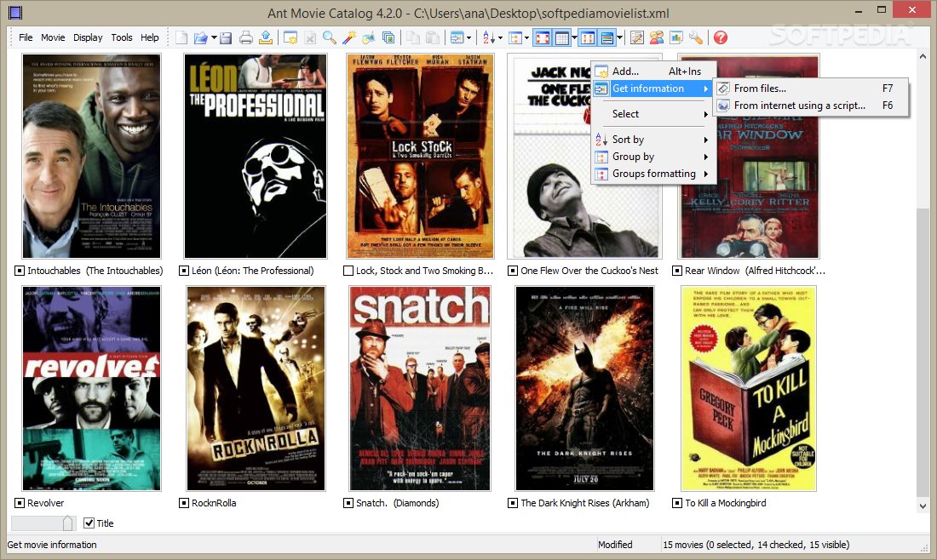Image resolution: width=937 pixels, height=560 pixels.
Task: Uncheck The Dark Knight Rises checkbox
Action: click(x=513, y=503)
